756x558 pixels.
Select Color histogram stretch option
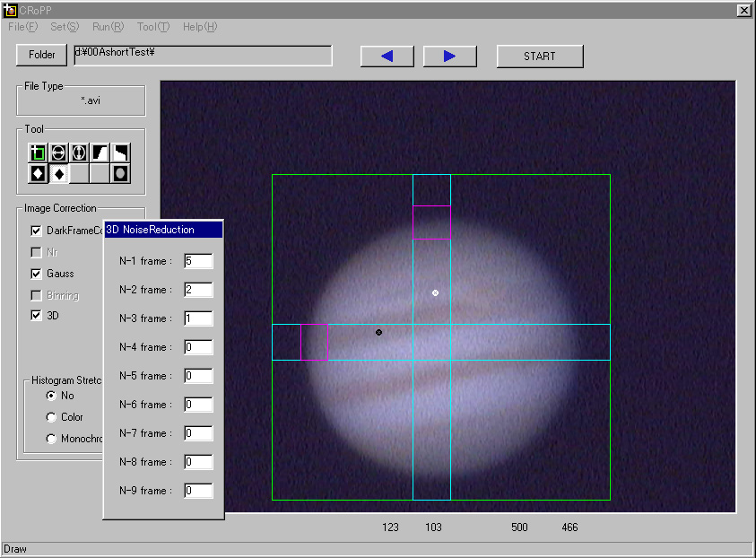pyautogui.click(x=51, y=417)
